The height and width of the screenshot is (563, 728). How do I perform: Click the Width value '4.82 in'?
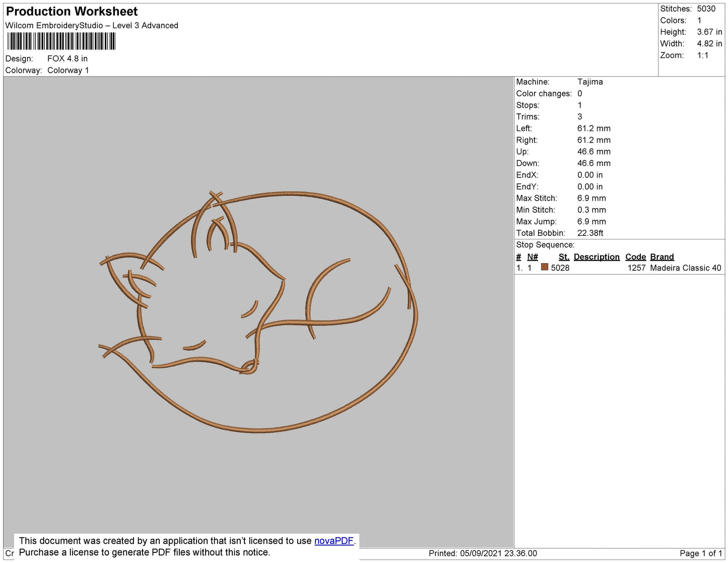pyautogui.click(x=710, y=44)
